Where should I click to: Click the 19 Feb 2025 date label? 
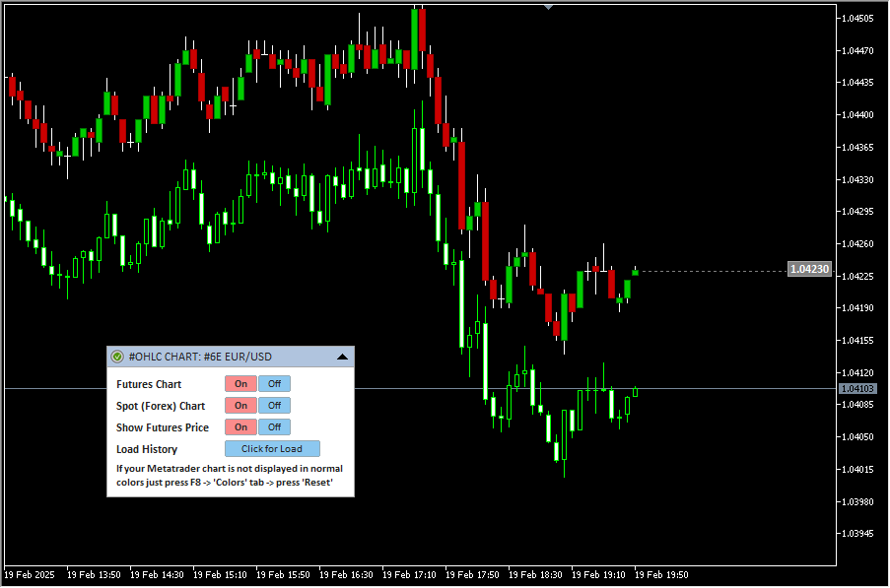[x=30, y=574]
